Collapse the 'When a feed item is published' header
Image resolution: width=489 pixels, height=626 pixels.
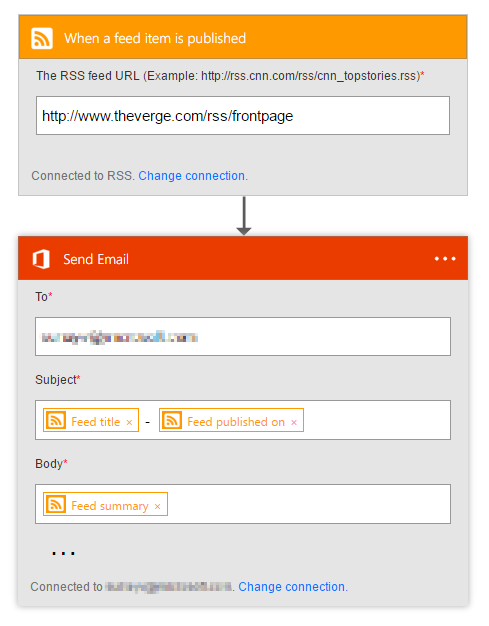click(x=243, y=37)
